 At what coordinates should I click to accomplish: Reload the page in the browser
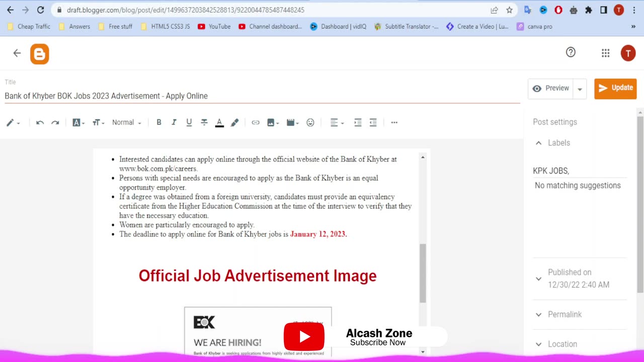point(41,10)
